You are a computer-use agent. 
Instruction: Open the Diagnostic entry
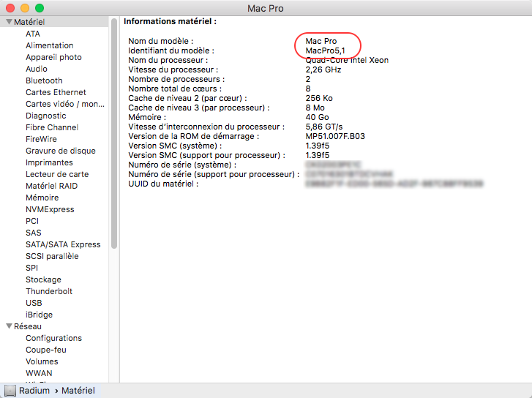46,116
